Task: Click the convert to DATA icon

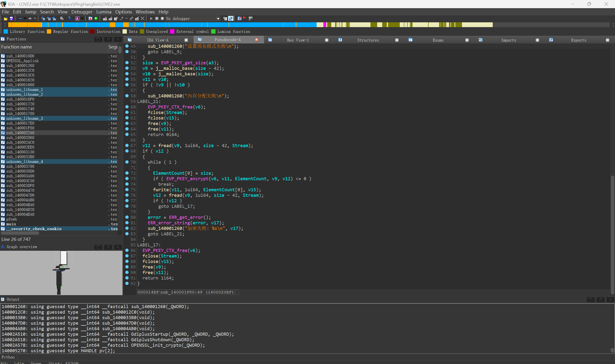Action: pos(110,19)
